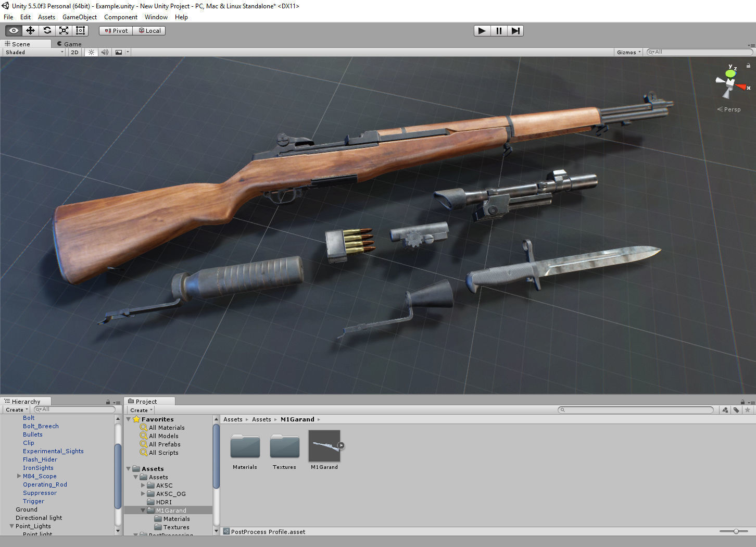Open the Shaded draw mode dropdown
The image size is (756, 547).
[x=34, y=52]
